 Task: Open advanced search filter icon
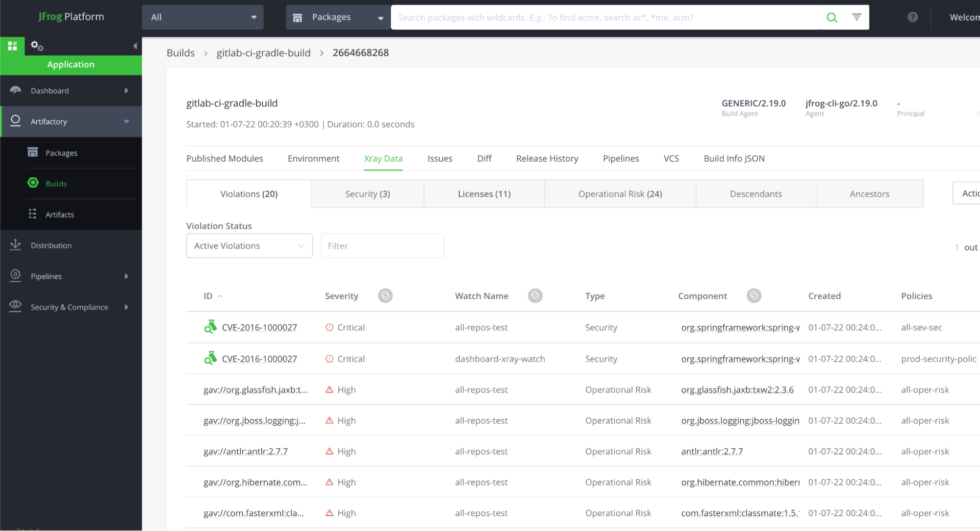pos(856,17)
